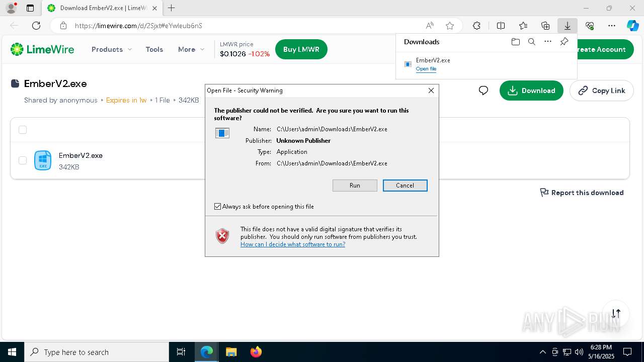The height and width of the screenshot is (362, 644).
Task: Click Report this download
Action: tap(582, 193)
